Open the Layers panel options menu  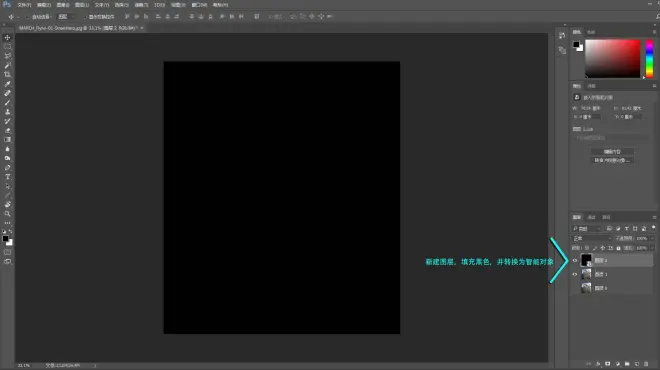[x=655, y=217]
